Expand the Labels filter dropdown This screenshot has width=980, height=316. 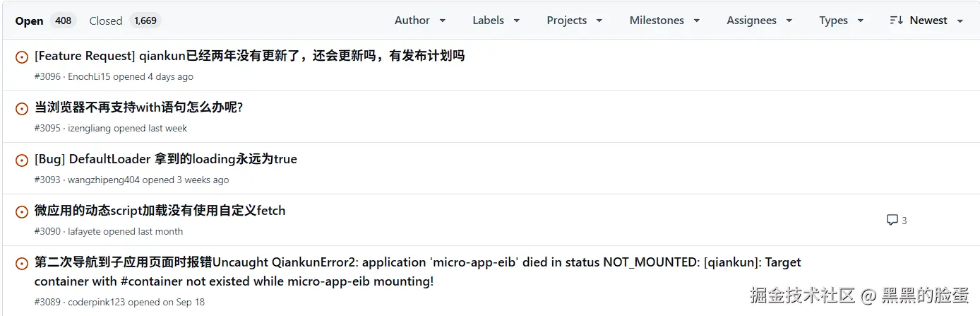pyautogui.click(x=496, y=21)
